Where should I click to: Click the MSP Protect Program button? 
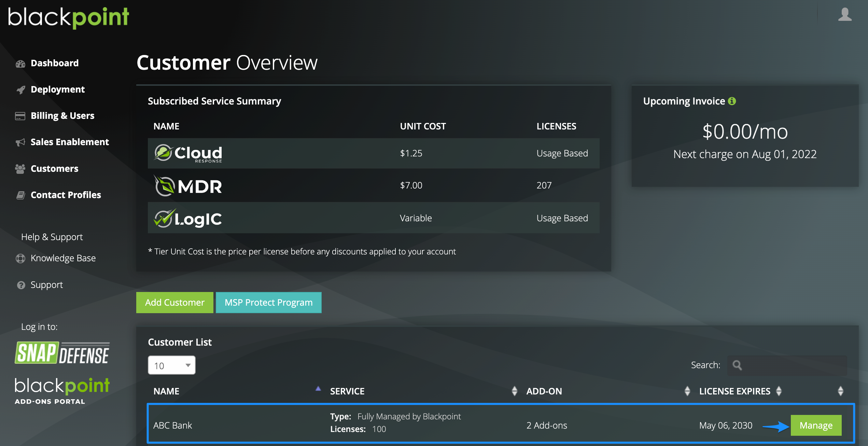coord(268,303)
